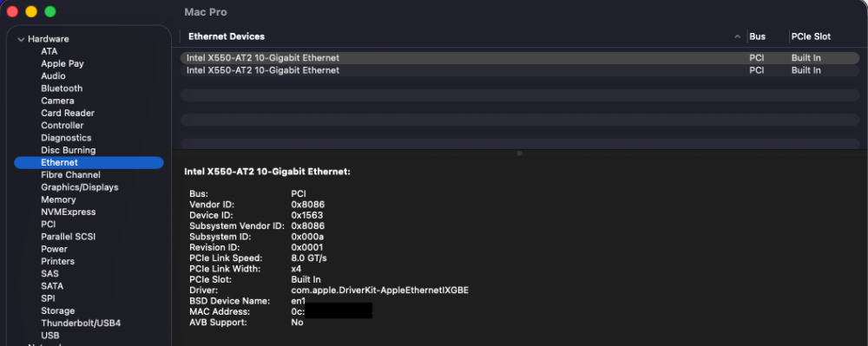The height and width of the screenshot is (346, 868).
Task: Sort by Bus column header
Action: (x=757, y=36)
